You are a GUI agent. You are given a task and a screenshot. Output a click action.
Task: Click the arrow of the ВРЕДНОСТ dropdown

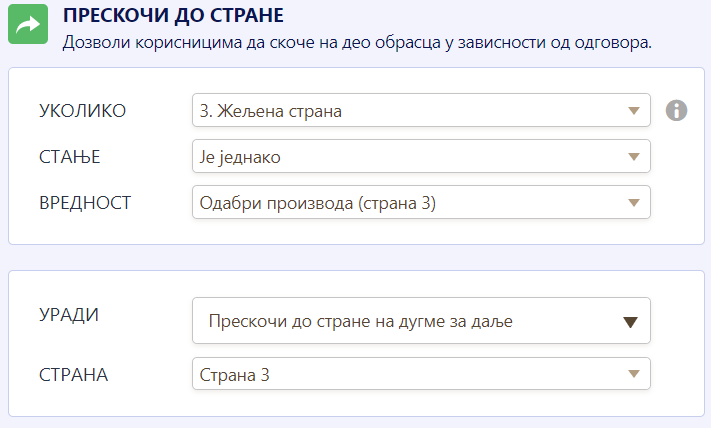click(x=632, y=202)
